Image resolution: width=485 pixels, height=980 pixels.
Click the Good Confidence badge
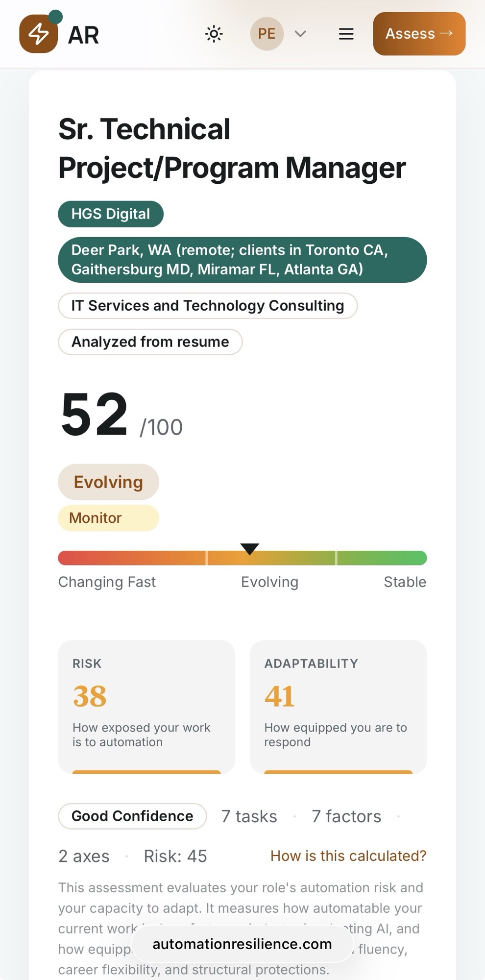tap(132, 816)
